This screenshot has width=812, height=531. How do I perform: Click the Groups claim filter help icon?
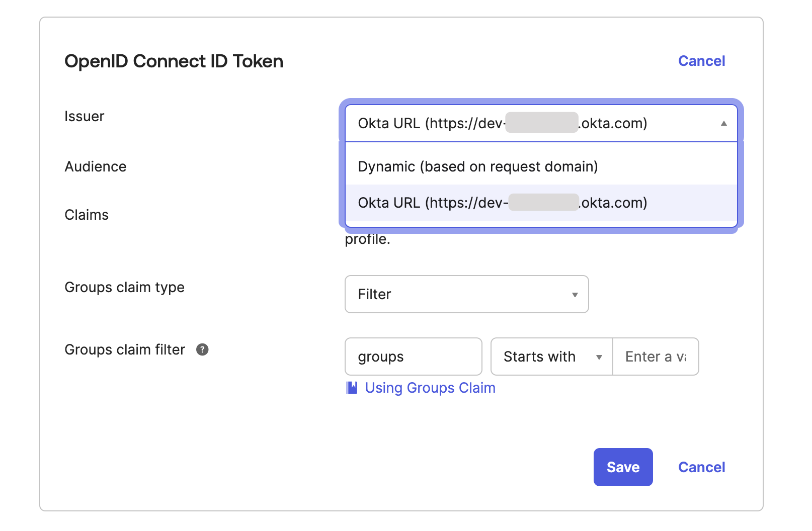202,349
